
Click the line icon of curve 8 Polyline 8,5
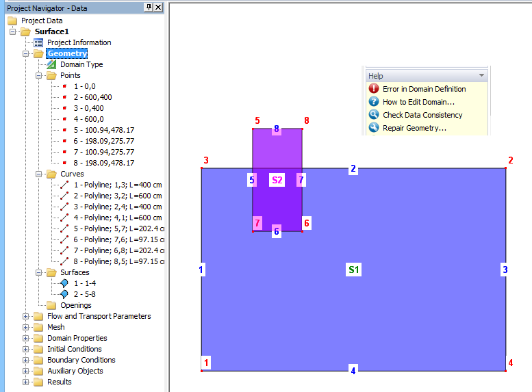point(64,261)
